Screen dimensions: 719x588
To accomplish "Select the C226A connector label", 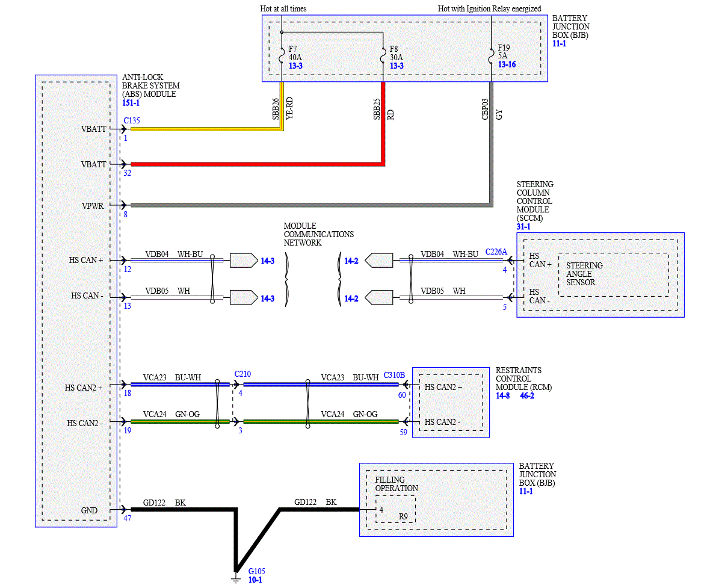I will (x=496, y=252).
